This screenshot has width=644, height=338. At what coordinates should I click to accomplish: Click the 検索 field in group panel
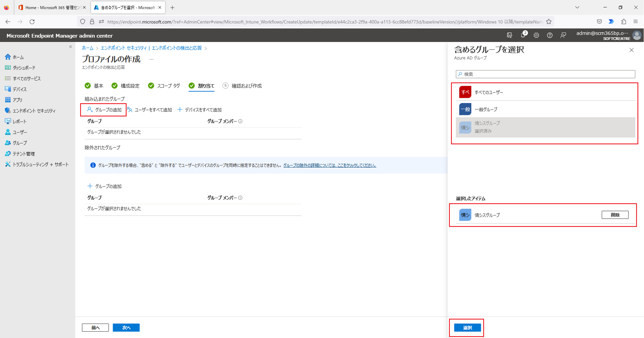click(x=545, y=74)
